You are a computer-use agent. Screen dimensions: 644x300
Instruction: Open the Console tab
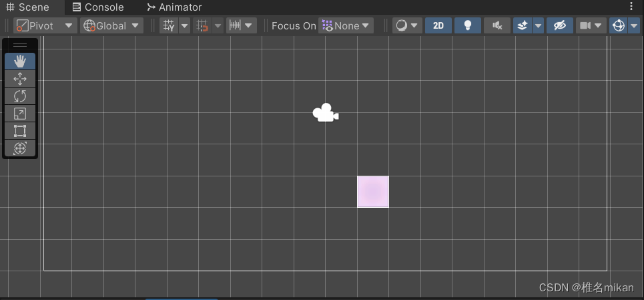pos(97,7)
